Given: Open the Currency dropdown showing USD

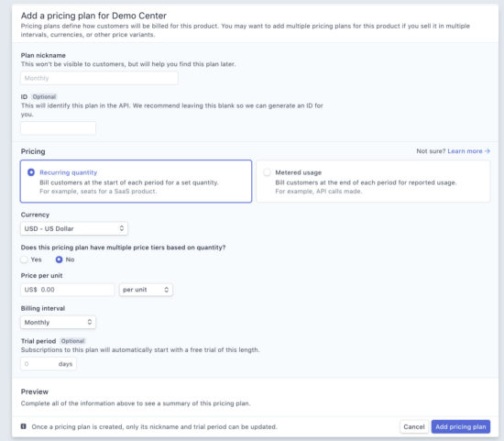Looking at the screenshot, I should (74, 228).
